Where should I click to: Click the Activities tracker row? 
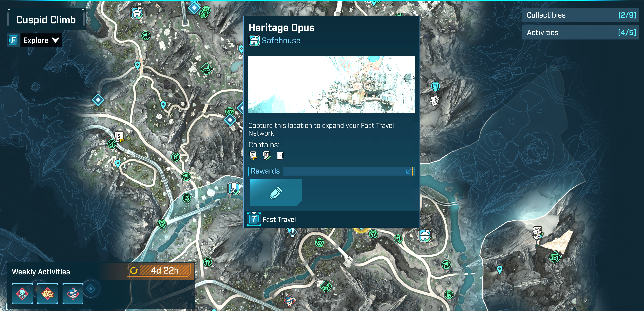[x=580, y=32]
